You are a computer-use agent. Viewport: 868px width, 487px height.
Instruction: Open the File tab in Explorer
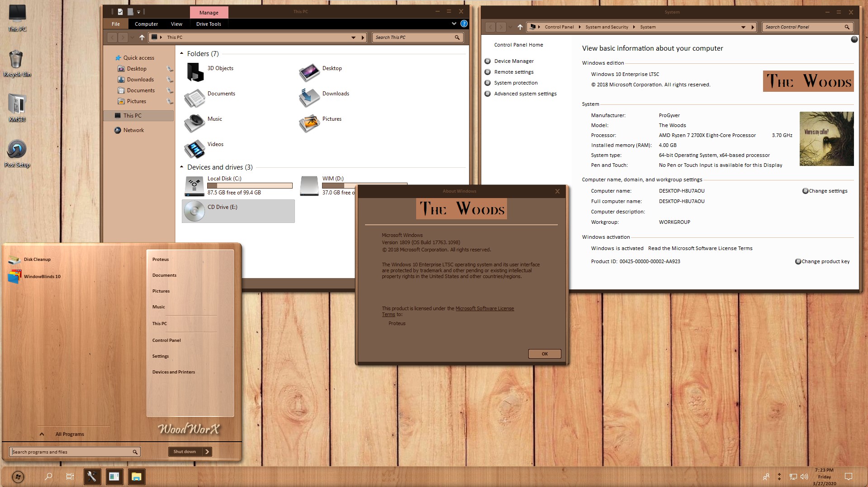coord(116,24)
